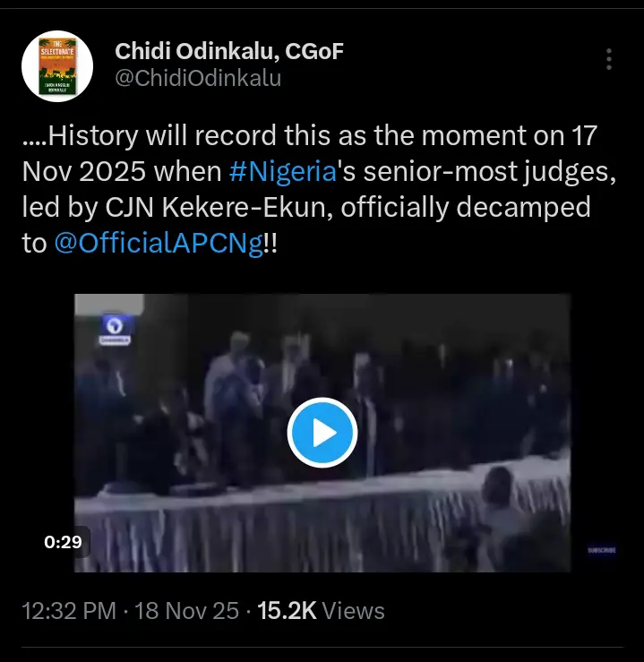Click the Channels TV logo watermark in video
This screenshot has height=662, width=644.
[115, 330]
